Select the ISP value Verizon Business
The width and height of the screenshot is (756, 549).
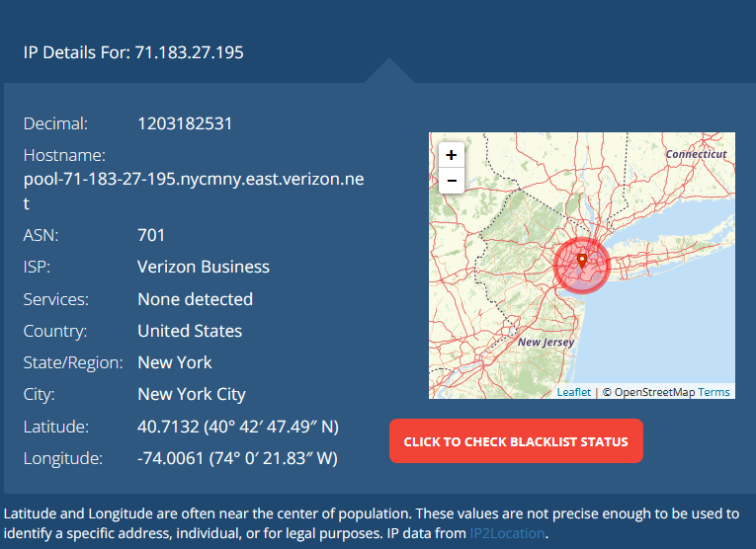pos(203,267)
